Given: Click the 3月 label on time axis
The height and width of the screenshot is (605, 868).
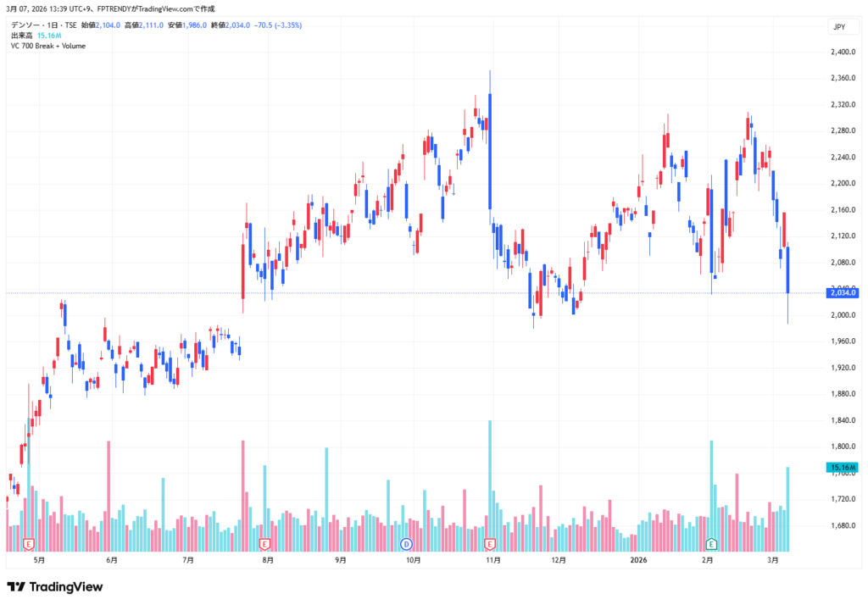Looking at the screenshot, I should pyautogui.click(x=772, y=560).
